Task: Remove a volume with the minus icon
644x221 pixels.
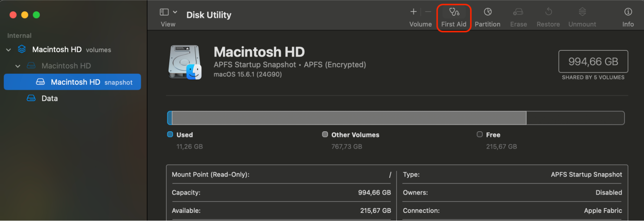Action: (428, 12)
